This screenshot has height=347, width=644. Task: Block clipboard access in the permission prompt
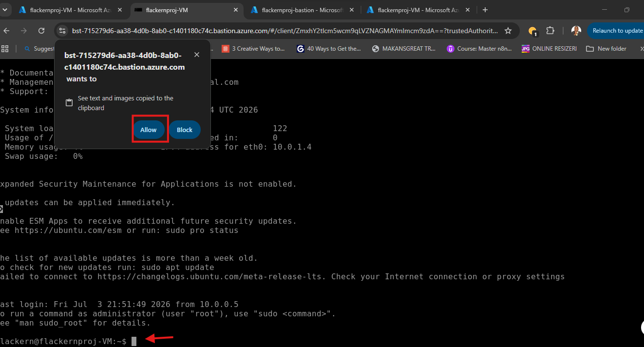pyautogui.click(x=185, y=130)
